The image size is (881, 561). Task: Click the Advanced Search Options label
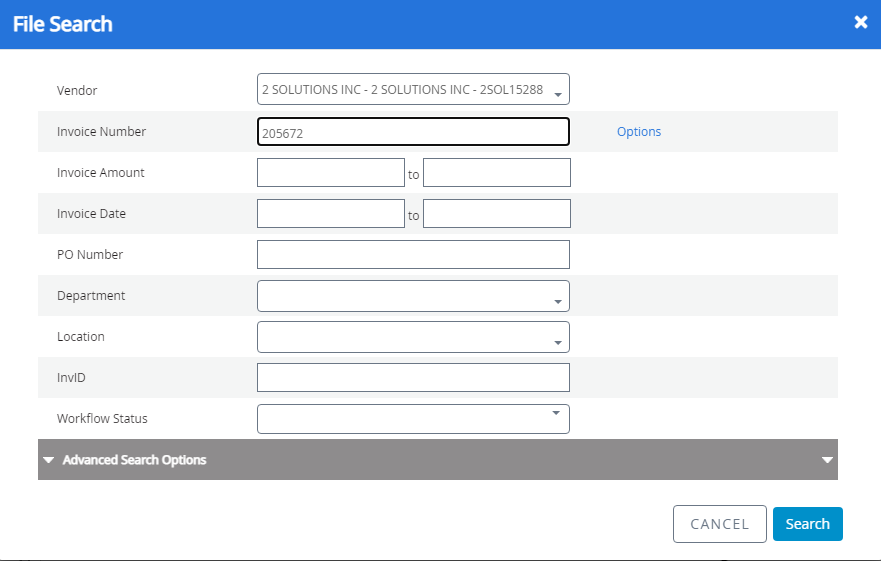pyautogui.click(x=134, y=460)
